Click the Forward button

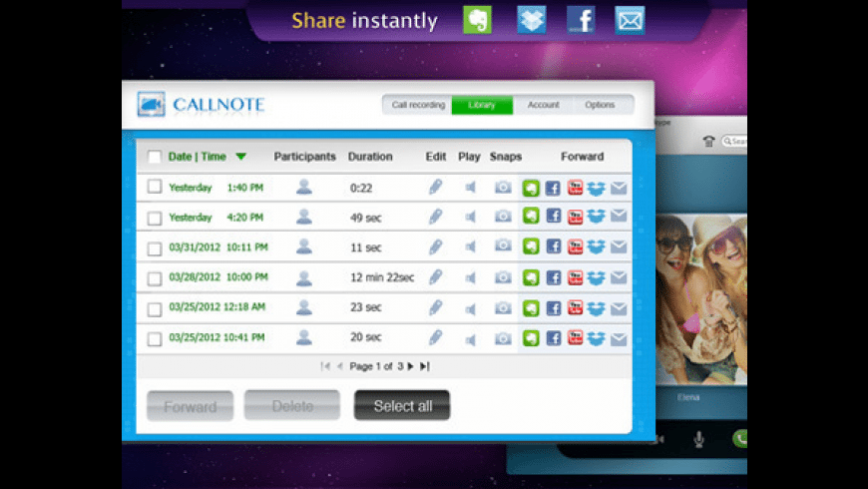pos(190,406)
